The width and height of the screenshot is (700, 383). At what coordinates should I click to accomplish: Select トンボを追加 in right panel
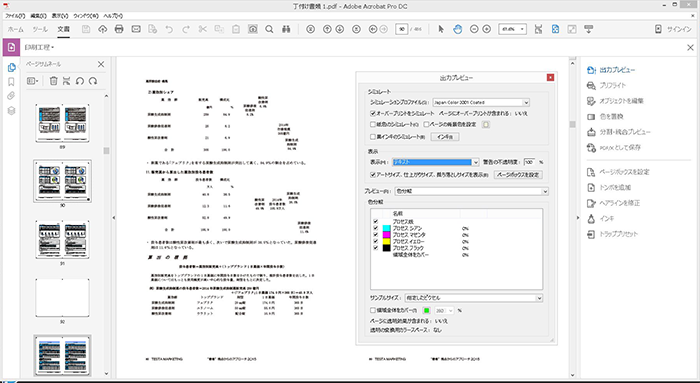[x=609, y=187]
